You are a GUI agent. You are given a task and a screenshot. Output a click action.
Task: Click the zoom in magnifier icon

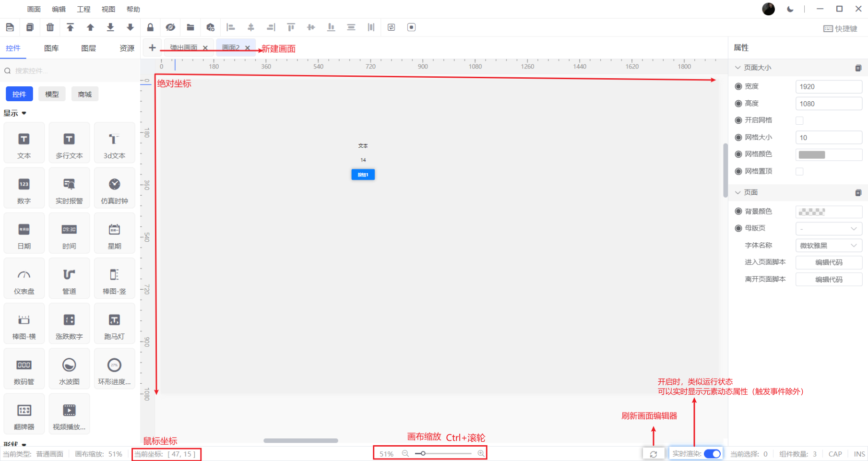coord(481,453)
